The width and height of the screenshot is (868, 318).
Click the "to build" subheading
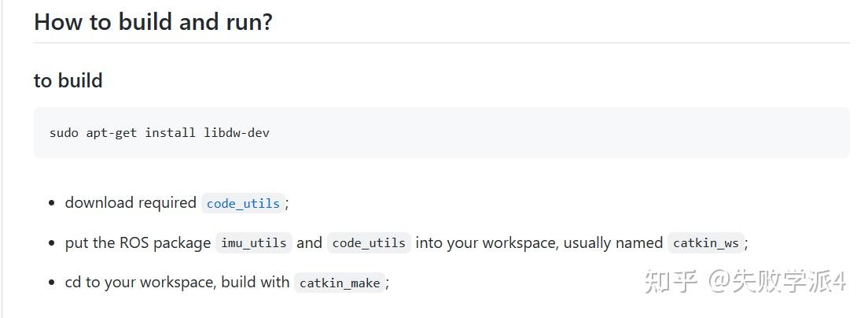pyautogui.click(x=68, y=80)
